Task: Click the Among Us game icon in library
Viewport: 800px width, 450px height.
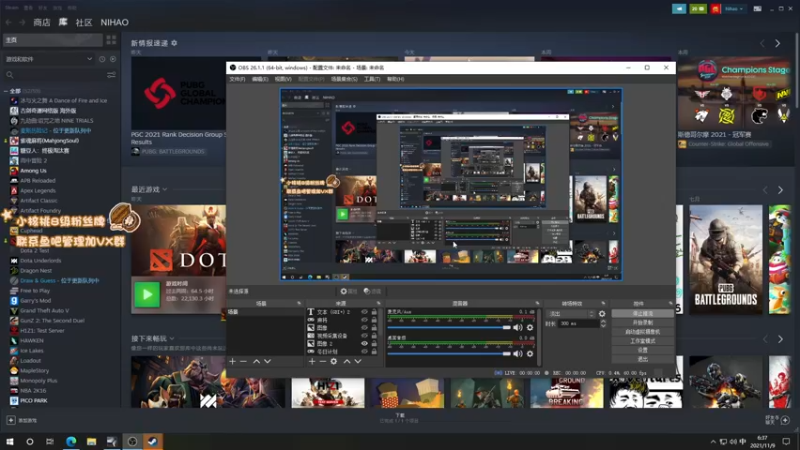Action: [14, 170]
